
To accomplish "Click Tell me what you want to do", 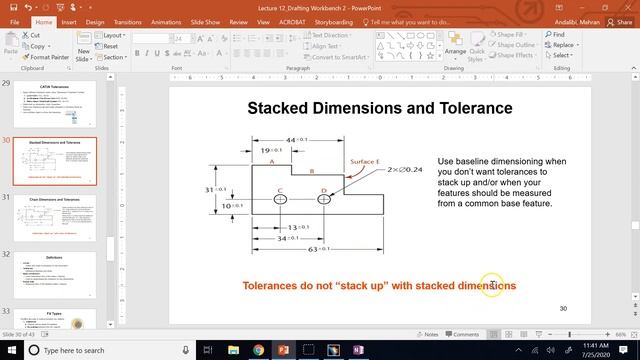I will coord(406,22).
